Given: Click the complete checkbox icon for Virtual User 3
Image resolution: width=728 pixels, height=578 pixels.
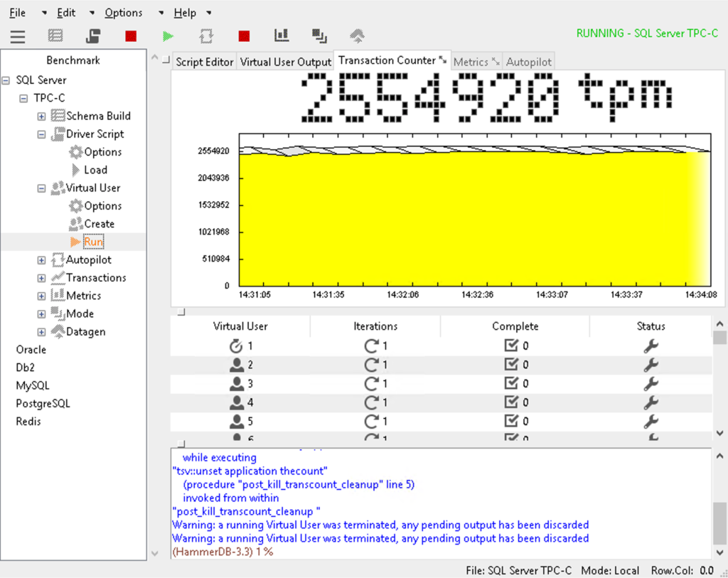Looking at the screenshot, I should point(511,383).
